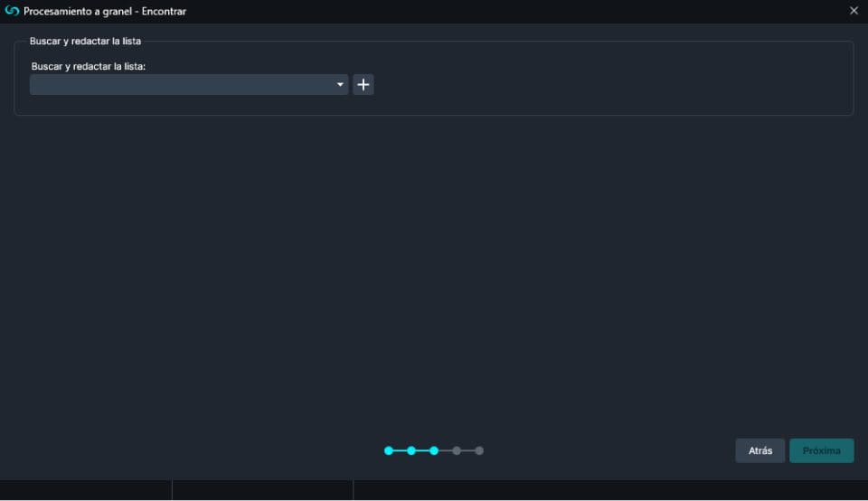Select the fifth step dot in progress indicator

tap(479, 450)
